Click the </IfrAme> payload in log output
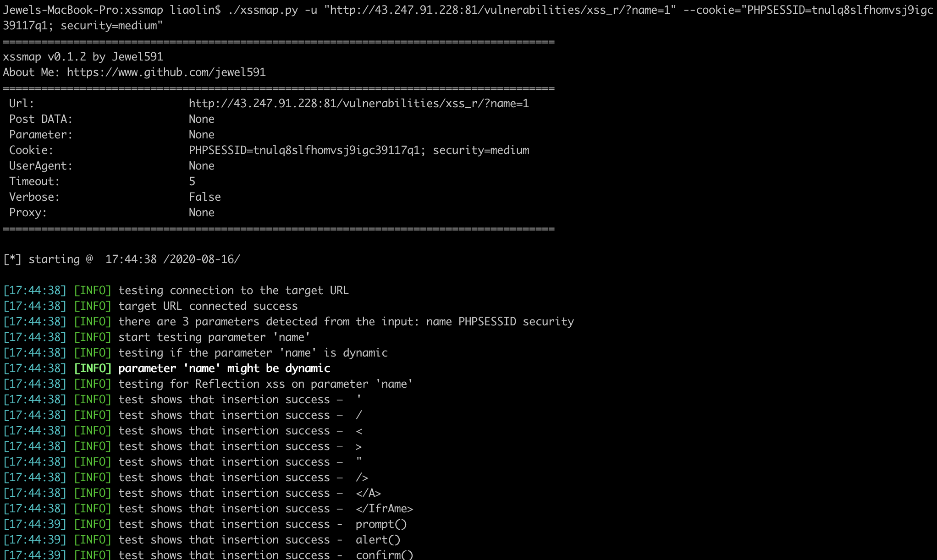This screenshot has width=937, height=560. (x=384, y=509)
